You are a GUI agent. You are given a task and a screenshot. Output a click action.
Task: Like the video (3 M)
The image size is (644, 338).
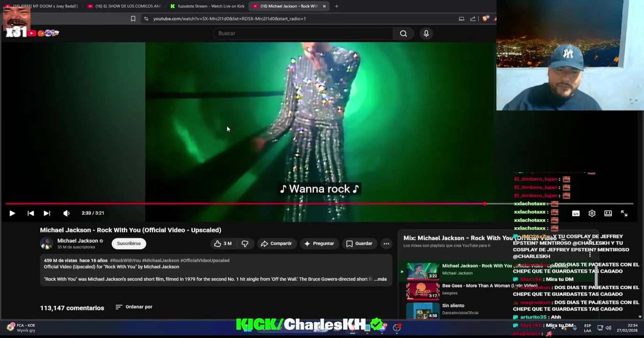point(223,244)
